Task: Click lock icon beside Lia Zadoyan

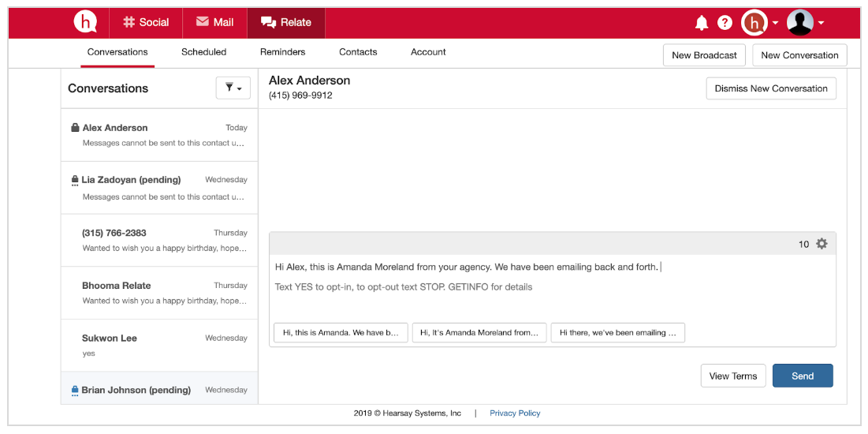Action: (x=75, y=180)
